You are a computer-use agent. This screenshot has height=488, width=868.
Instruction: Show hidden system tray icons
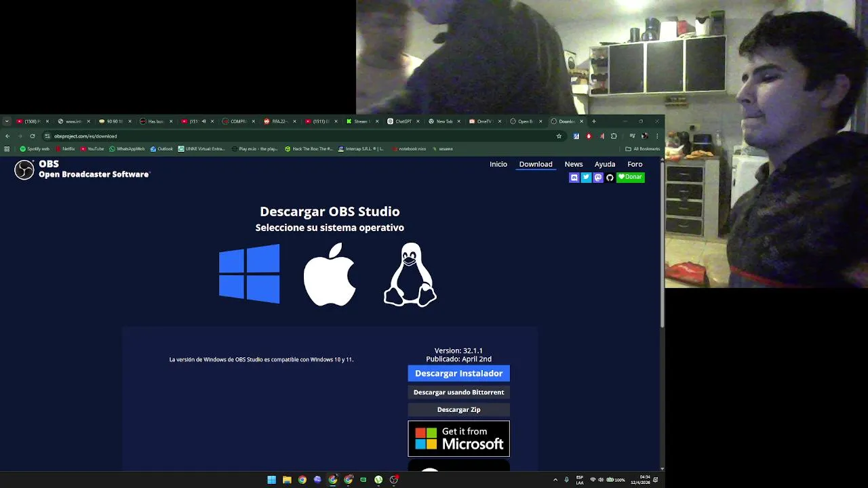[x=555, y=480]
